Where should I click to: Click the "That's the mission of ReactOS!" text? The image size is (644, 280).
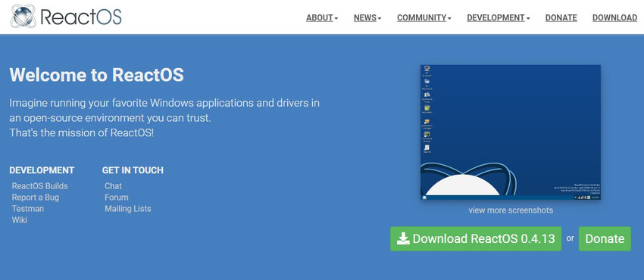81,133
